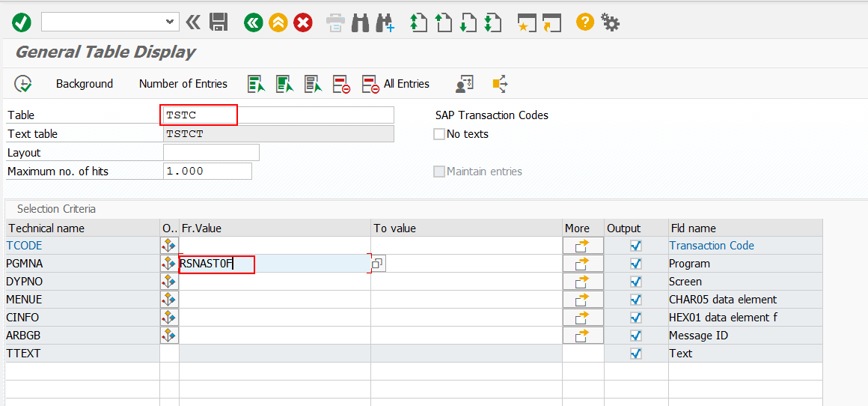
Task: Click More button for DYPNO row
Action: [x=583, y=282]
